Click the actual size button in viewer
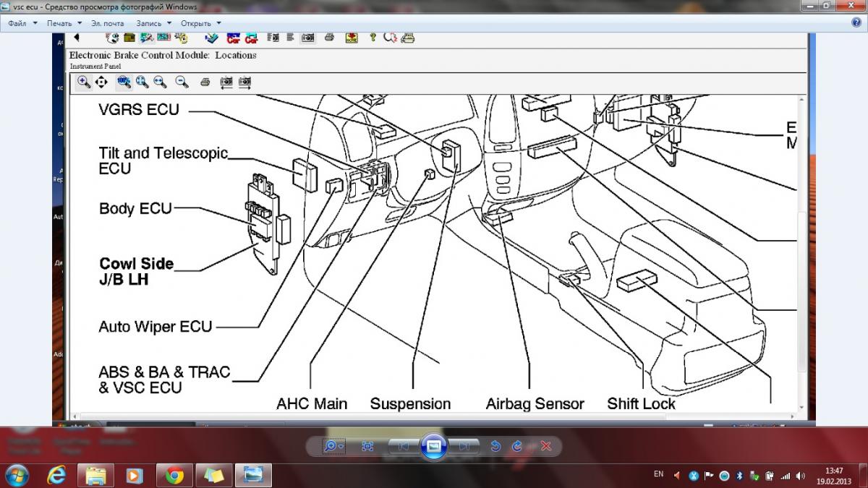The width and height of the screenshot is (868, 488). point(367,446)
